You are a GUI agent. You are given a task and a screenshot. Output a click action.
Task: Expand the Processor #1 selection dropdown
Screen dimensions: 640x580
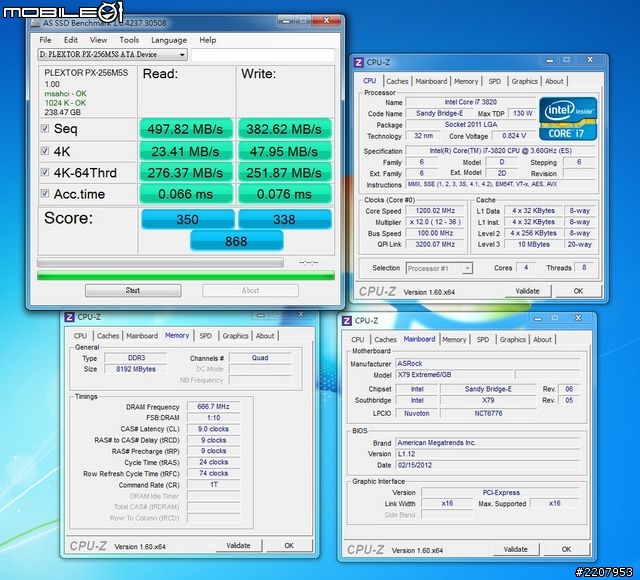[468, 269]
